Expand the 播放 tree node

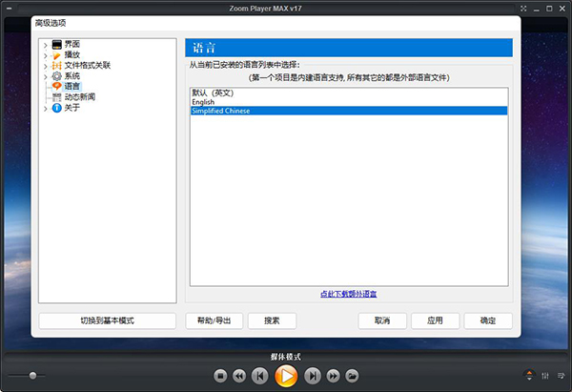(45, 56)
